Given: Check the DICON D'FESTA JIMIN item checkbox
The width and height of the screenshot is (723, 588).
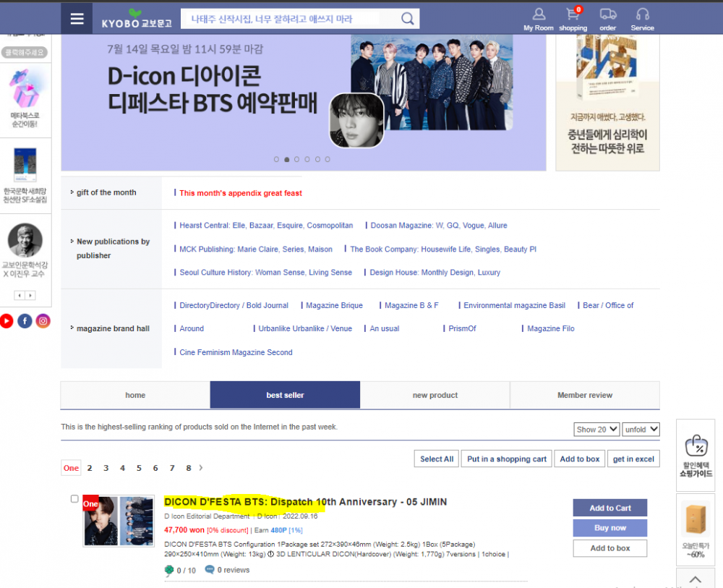Looking at the screenshot, I should click(x=74, y=498).
